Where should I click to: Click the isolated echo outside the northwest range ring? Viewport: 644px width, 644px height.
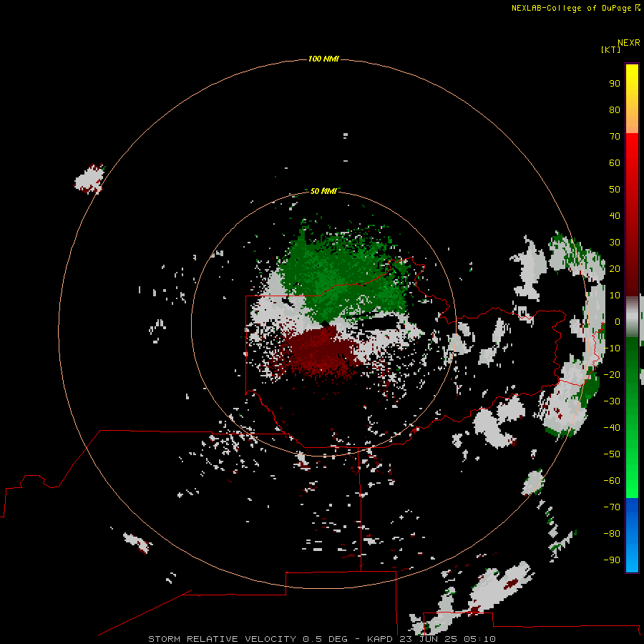coord(89,179)
